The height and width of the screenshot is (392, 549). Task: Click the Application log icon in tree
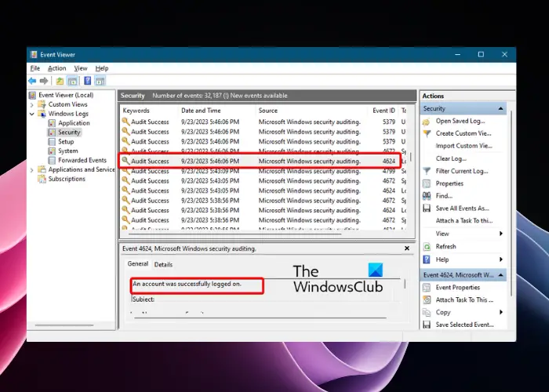coord(52,123)
